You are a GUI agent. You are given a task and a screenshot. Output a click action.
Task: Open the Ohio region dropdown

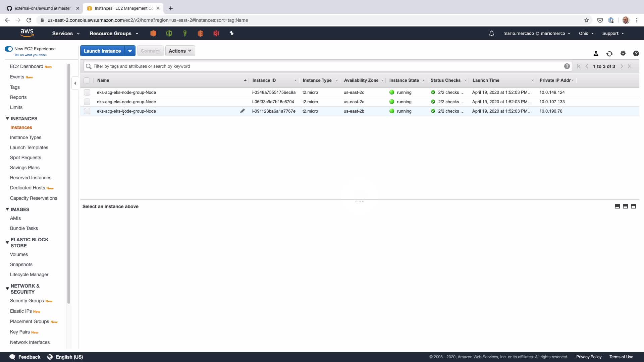click(x=586, y=34)
